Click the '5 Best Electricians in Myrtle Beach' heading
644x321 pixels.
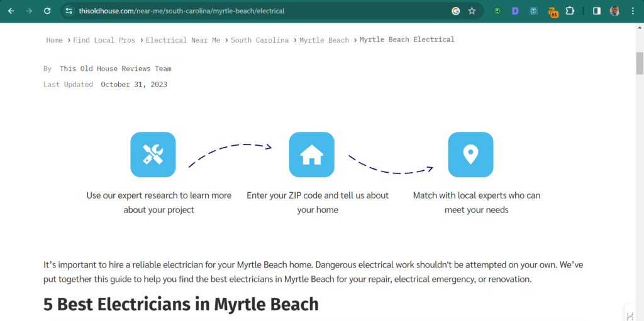tap(181, 305)
